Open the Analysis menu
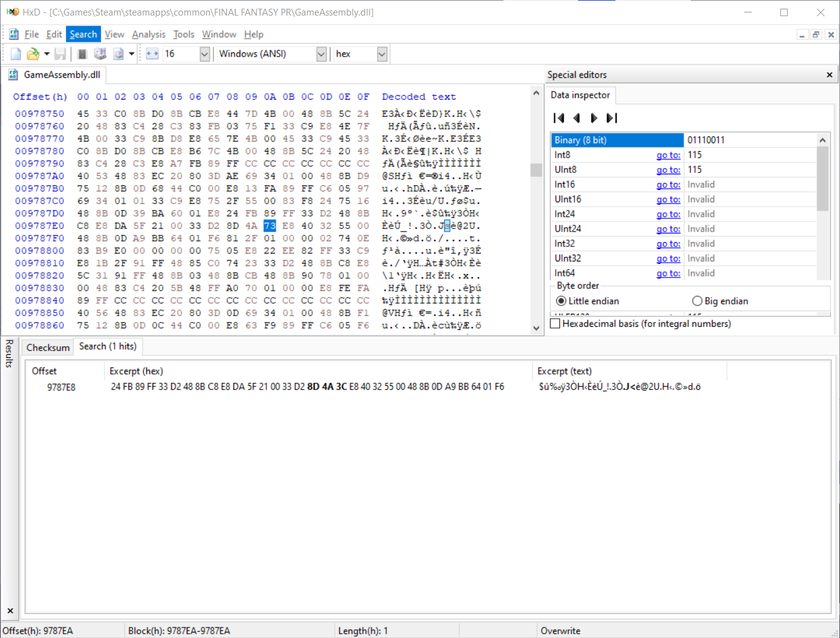This screenshot has height=638, width=840. pos(149,34)
